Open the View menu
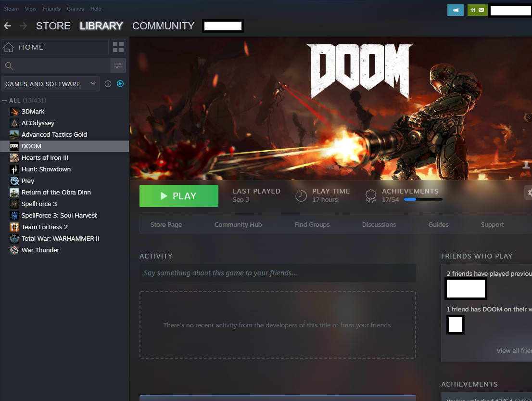 (x=30, y=9)
